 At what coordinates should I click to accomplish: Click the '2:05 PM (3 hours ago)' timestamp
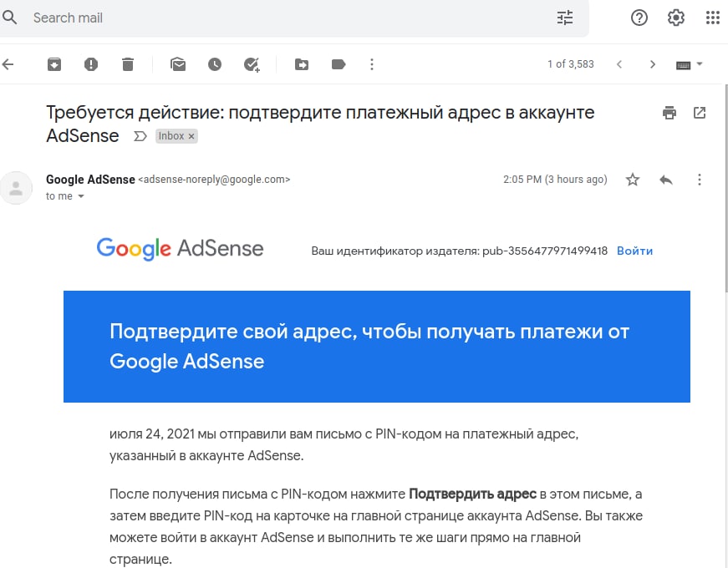[555, 179]
